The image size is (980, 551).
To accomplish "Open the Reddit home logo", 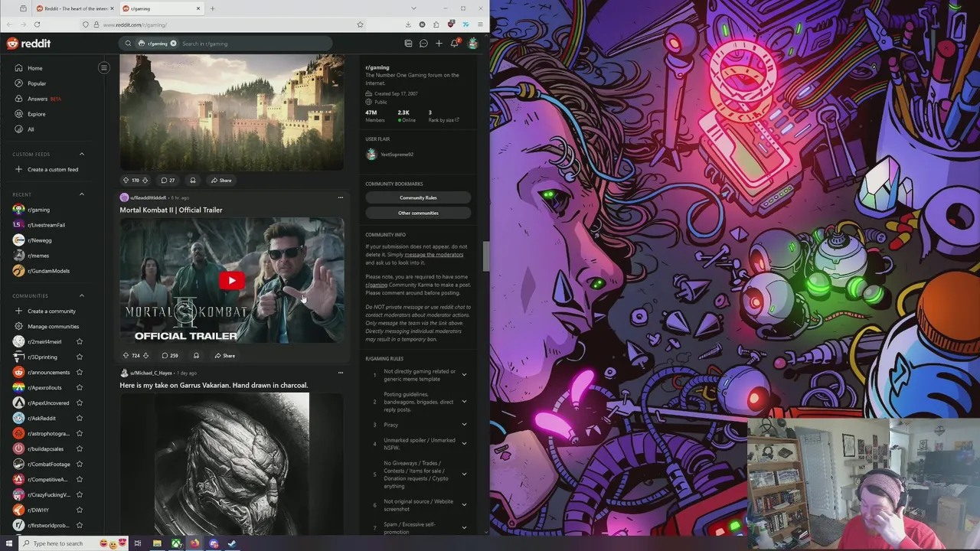I will click(x=28, y=44).
